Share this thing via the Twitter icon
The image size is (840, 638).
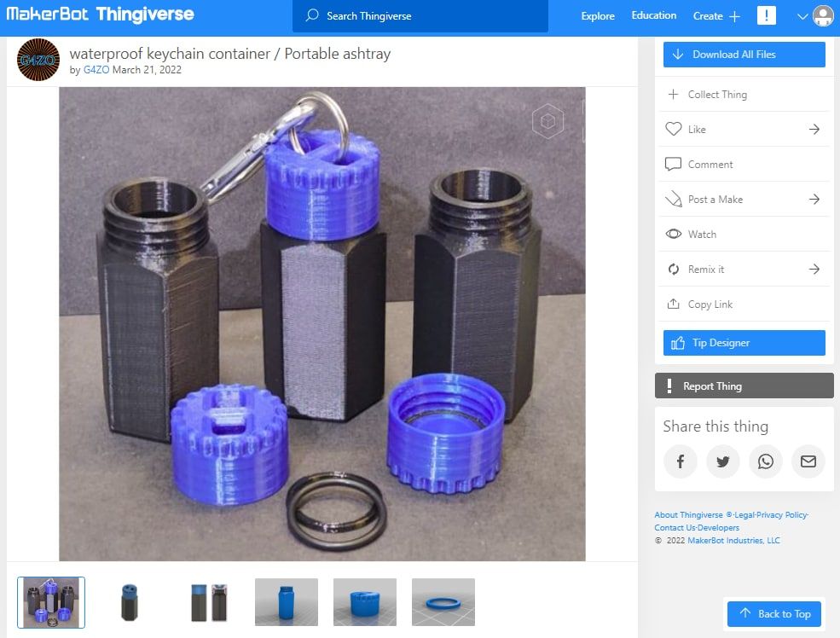coord(722,461)
